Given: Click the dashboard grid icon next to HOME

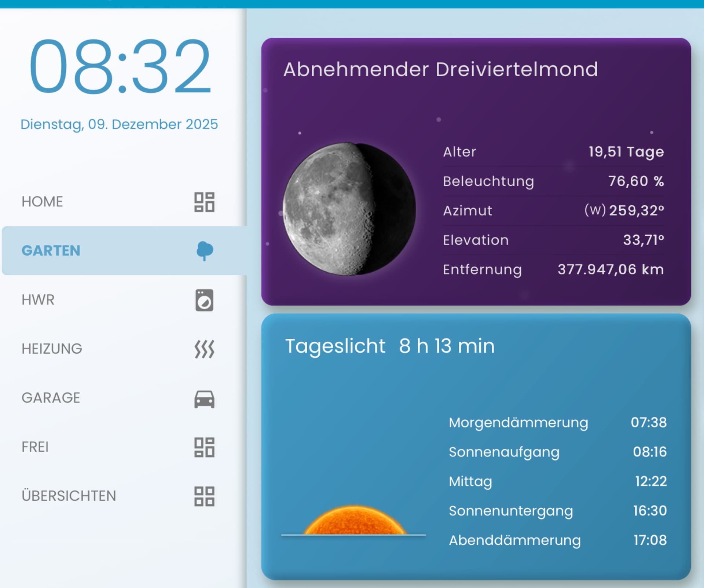Looking at the screenshot, I should click(x=204, y=202).
